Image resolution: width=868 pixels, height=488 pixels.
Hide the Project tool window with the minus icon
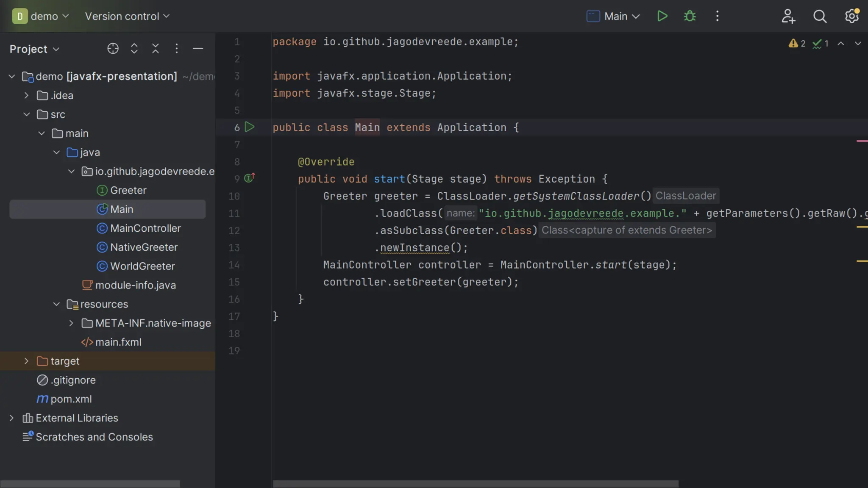click(x=198, y=49)
